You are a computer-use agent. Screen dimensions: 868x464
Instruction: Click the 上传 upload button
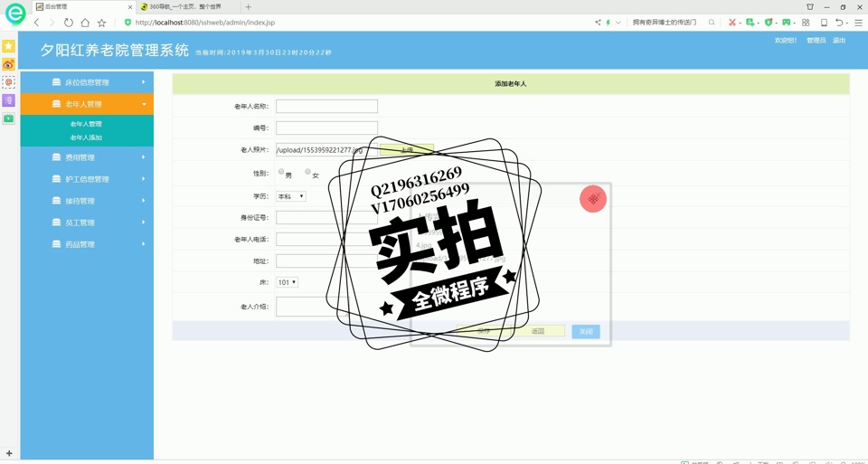[407, 150]
